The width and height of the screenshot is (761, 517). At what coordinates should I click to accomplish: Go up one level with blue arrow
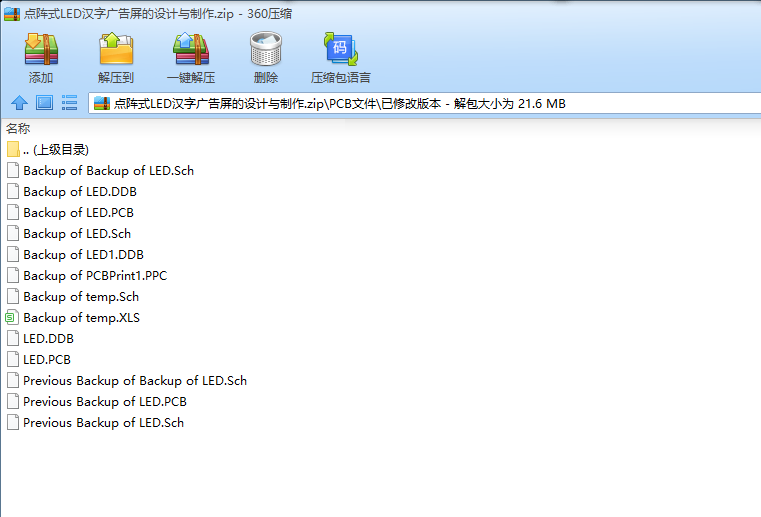19,103
